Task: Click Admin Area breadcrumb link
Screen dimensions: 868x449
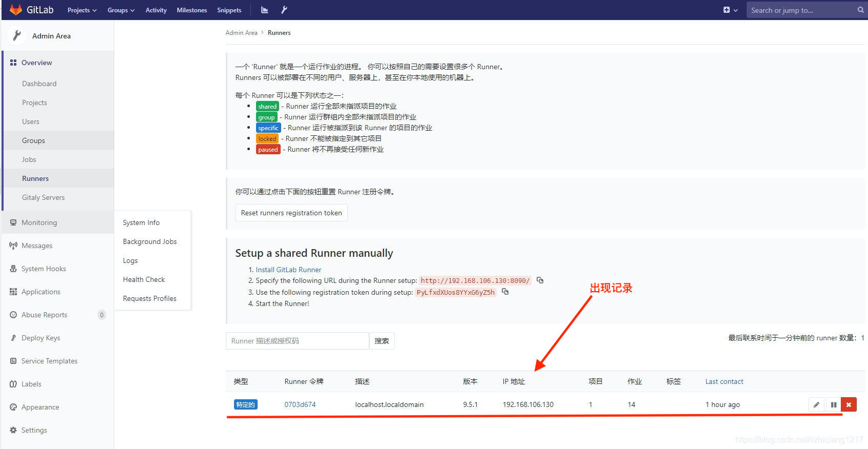Action: (x=242, y=33)
